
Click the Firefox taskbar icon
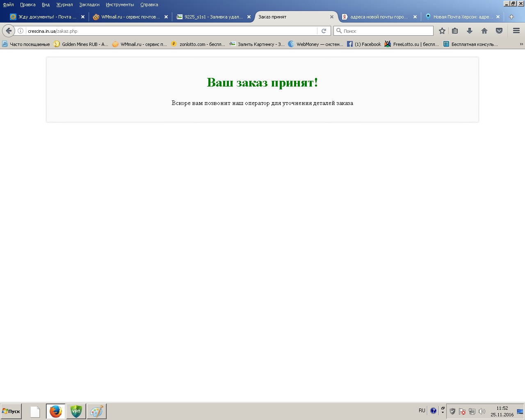click(55, 411)
